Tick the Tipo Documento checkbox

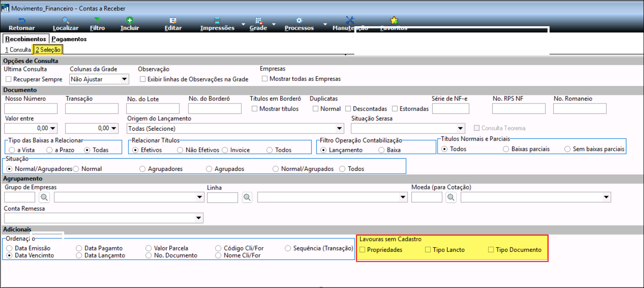coord(491,250)
